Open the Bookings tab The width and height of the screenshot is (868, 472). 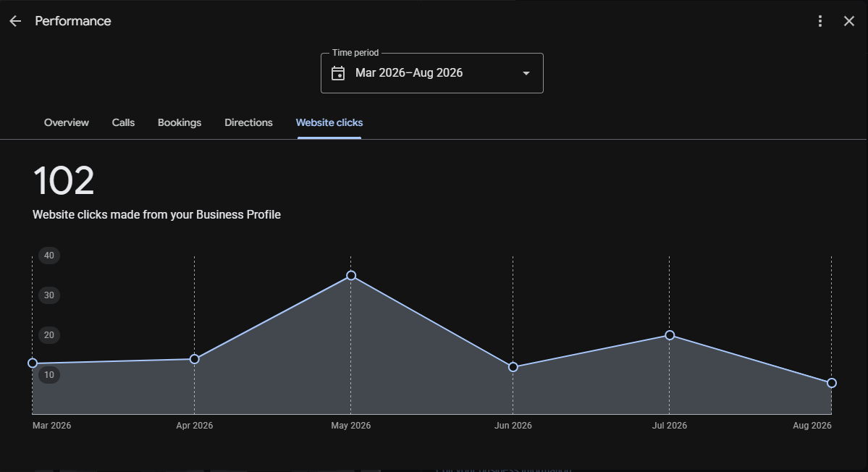coord(180,123)
